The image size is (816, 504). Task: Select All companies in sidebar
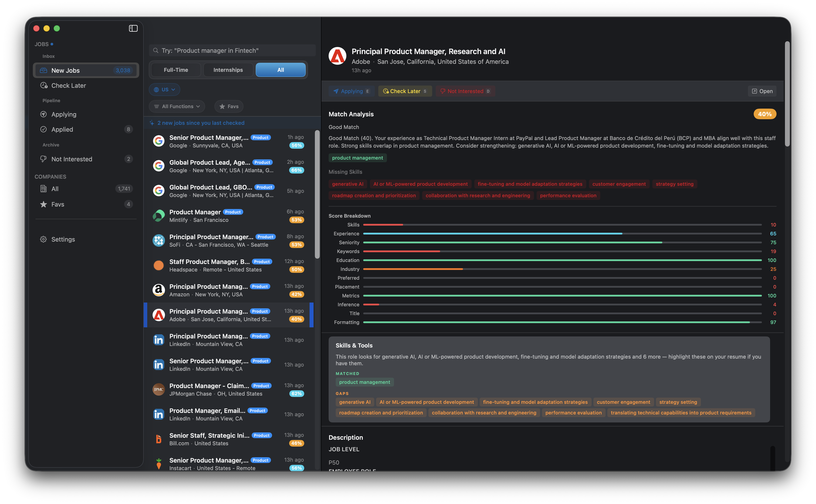[55, 189]
